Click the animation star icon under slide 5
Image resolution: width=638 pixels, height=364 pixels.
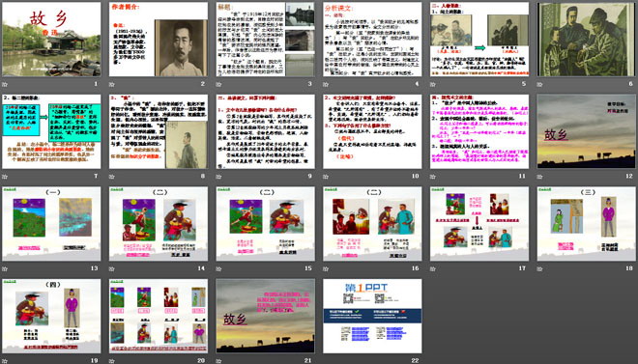point(433,84)
